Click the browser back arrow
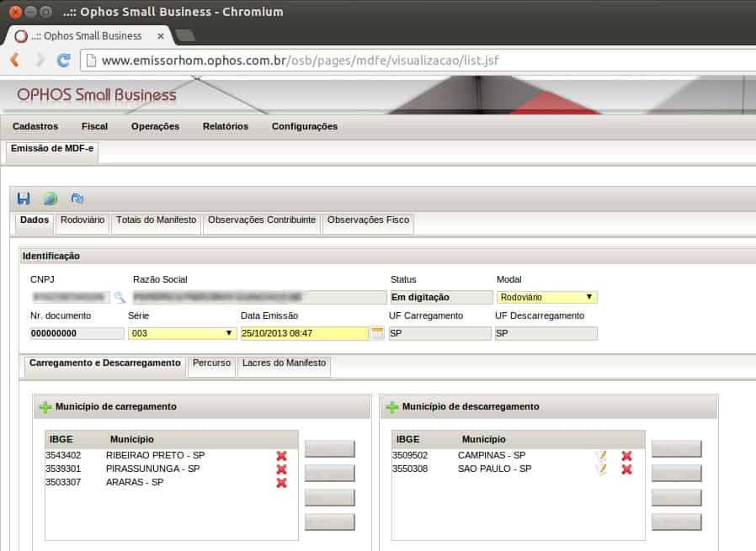Screen dimensions: 756x551 15,61
